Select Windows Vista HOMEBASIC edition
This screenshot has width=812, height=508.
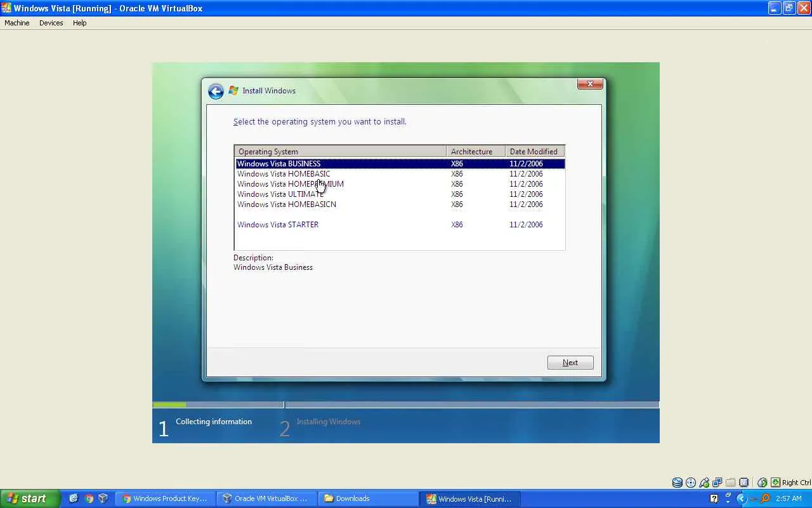(x=400, y=174)
